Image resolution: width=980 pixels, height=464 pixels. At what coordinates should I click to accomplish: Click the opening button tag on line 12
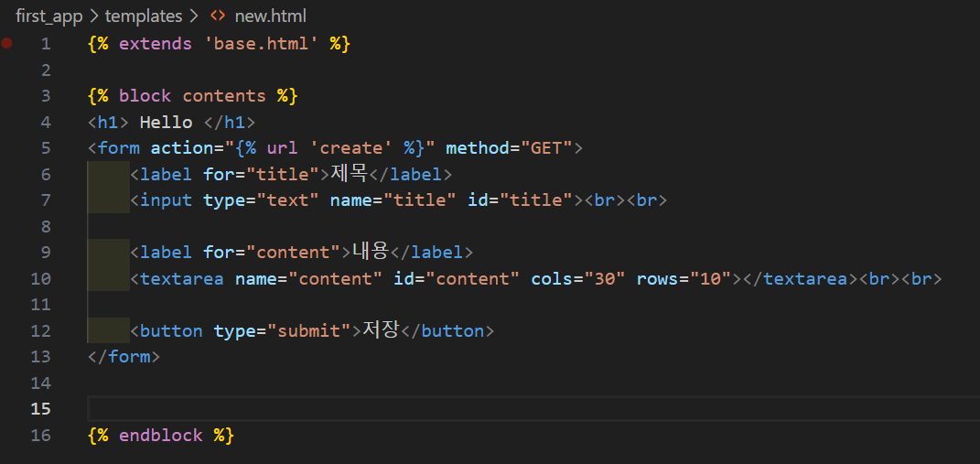pyautogui.click(x=171, y=330)
